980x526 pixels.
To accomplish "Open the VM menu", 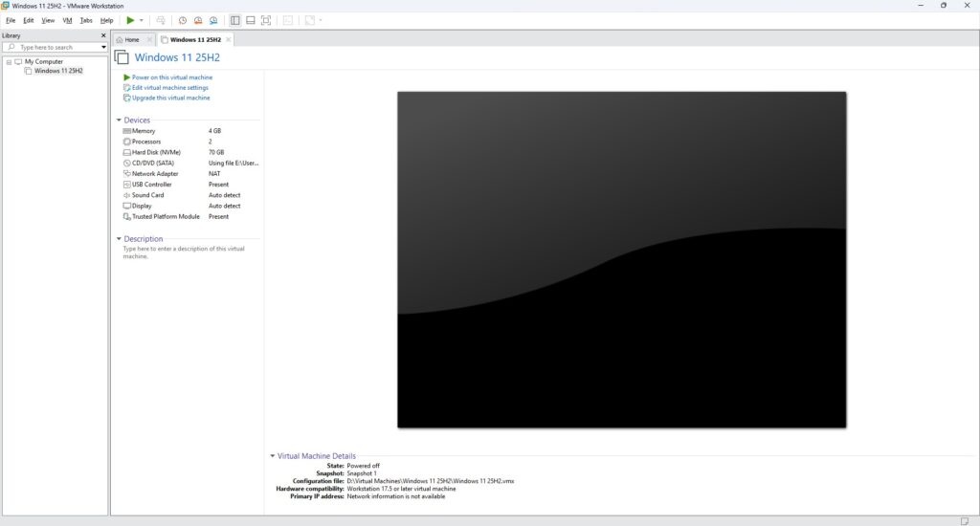I will click(67, 20).
